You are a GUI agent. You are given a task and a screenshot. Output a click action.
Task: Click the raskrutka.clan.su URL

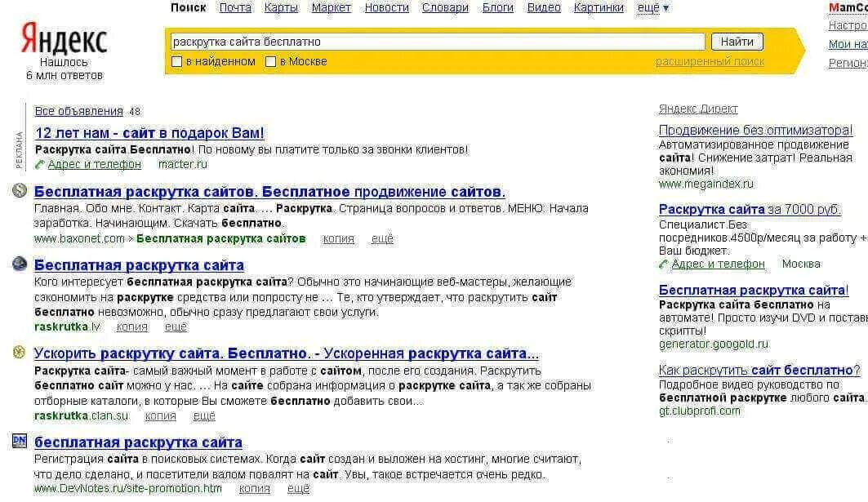coord(81,415)
